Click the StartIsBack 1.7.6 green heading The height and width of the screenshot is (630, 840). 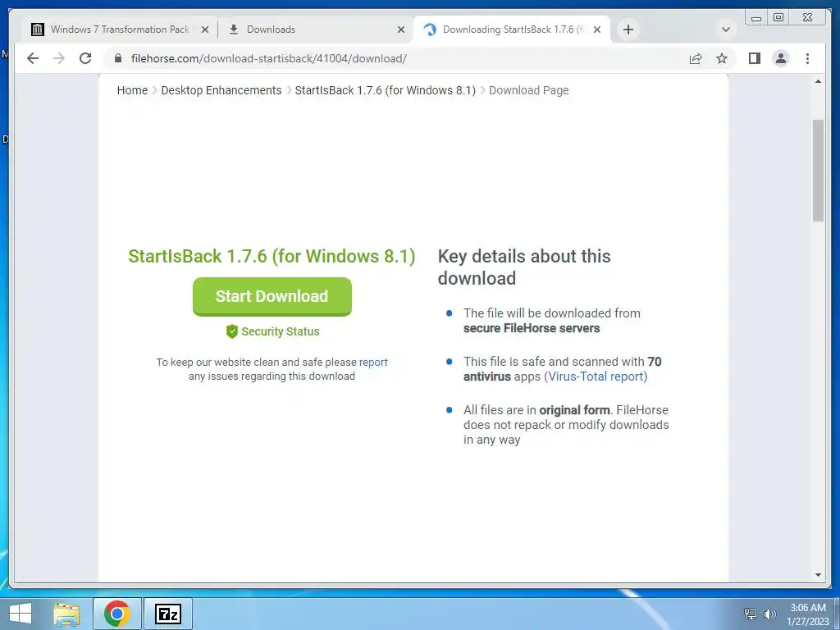[272, 256]
